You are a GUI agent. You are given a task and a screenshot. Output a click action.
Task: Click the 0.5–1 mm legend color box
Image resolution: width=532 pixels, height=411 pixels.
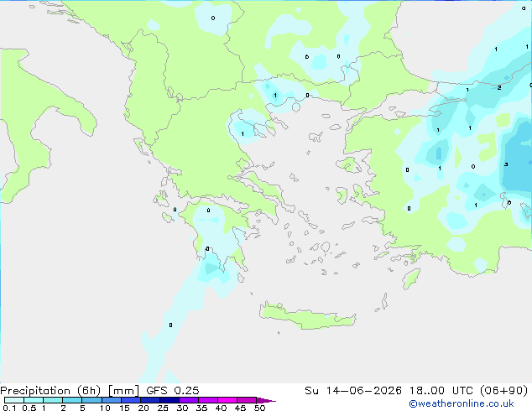click(34, 400)
